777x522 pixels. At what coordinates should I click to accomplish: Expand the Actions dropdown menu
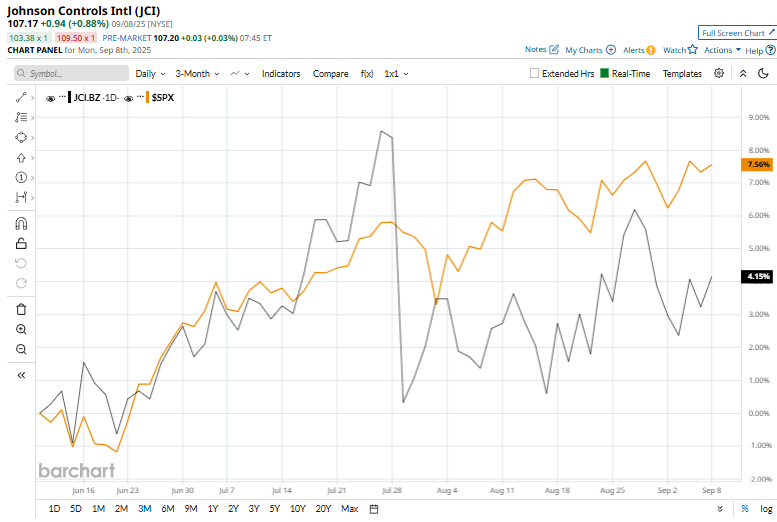(x=722, y=50)
